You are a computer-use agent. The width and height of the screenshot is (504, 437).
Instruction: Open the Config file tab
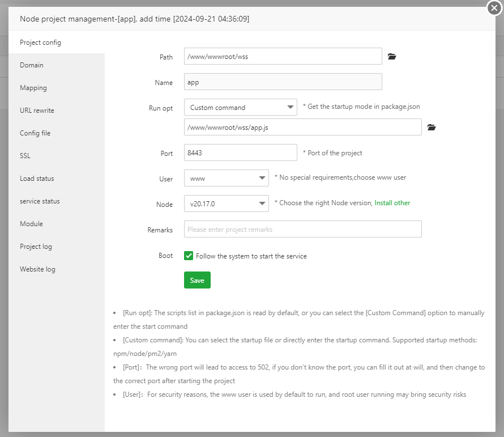point(35,133)
